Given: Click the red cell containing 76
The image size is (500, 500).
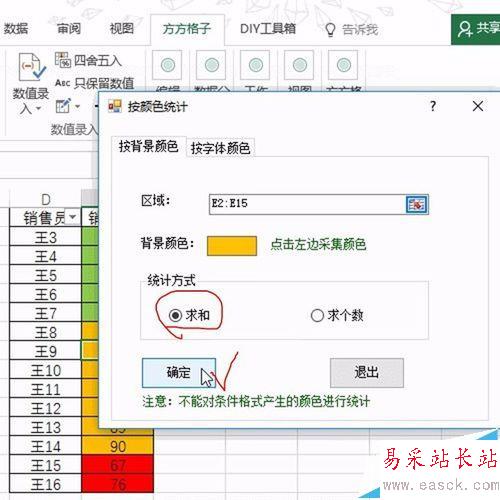Looking at the screenshot, I should click(118, 484).
